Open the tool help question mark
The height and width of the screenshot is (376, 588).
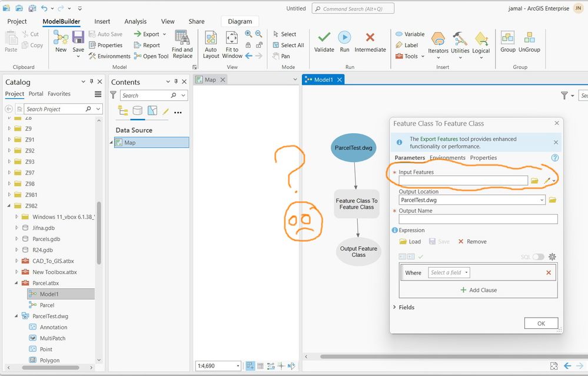[555, 158]
